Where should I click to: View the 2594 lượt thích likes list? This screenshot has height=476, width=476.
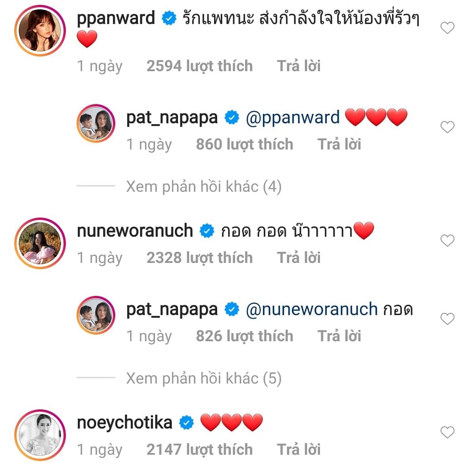tap(199, 66)
